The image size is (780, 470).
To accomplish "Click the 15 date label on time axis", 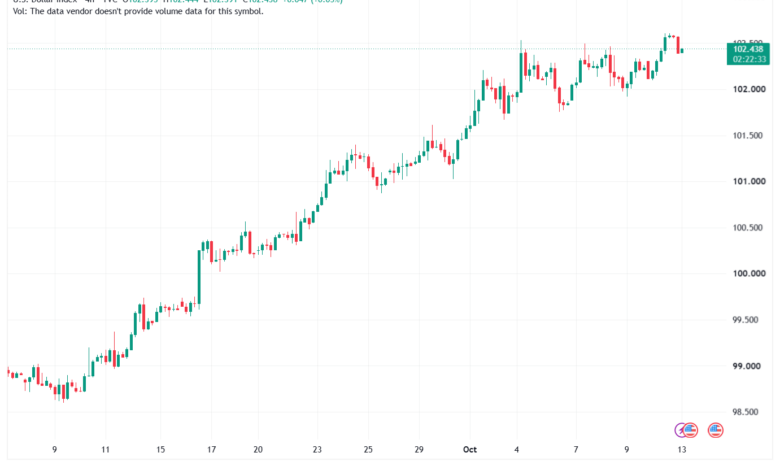I will click(160, 450).
